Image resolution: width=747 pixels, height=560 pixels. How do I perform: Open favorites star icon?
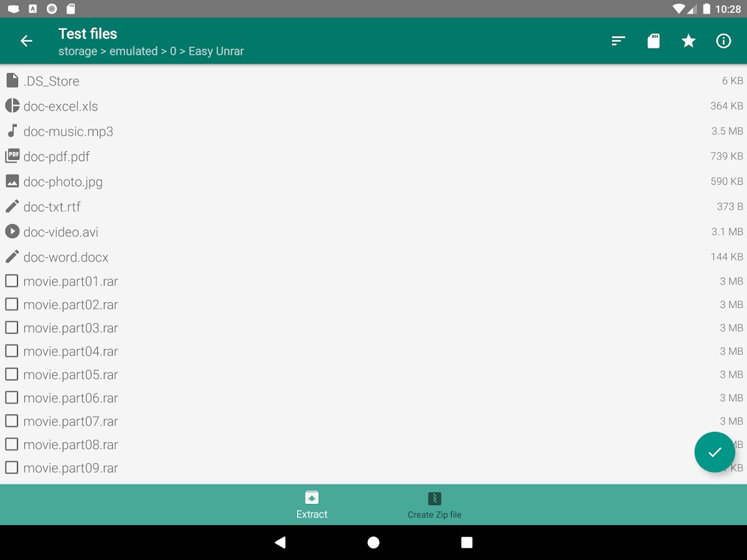click(688, 41)
